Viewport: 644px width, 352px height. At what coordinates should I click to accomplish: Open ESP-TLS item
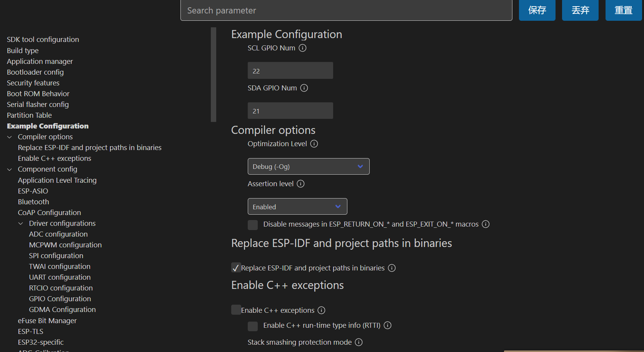(x=31, y=332)
